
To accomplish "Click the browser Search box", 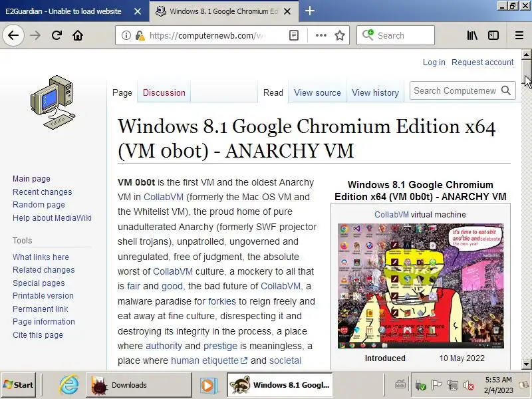I will coord(396,35).
